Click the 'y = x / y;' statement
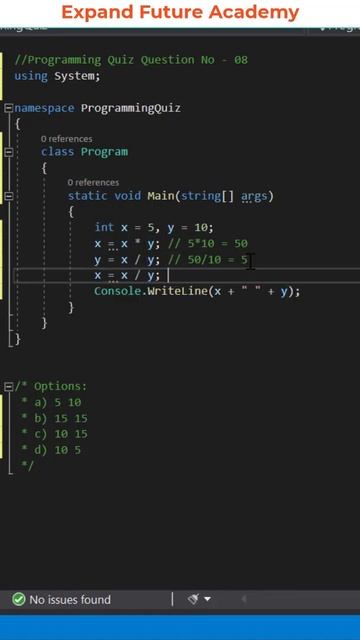The image size is (360, 640). [x=127, y=260]
